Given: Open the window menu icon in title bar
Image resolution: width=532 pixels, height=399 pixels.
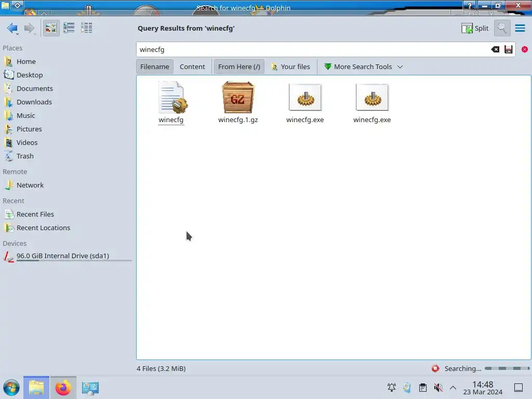Looking at the screenshot, I should click(x=5, y=5).
